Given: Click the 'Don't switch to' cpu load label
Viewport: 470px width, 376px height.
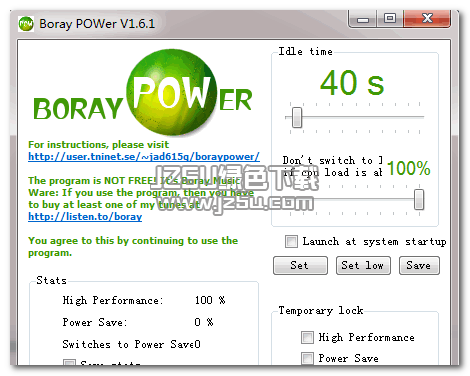Looking at the screenshot, I should tap(333, 166).
